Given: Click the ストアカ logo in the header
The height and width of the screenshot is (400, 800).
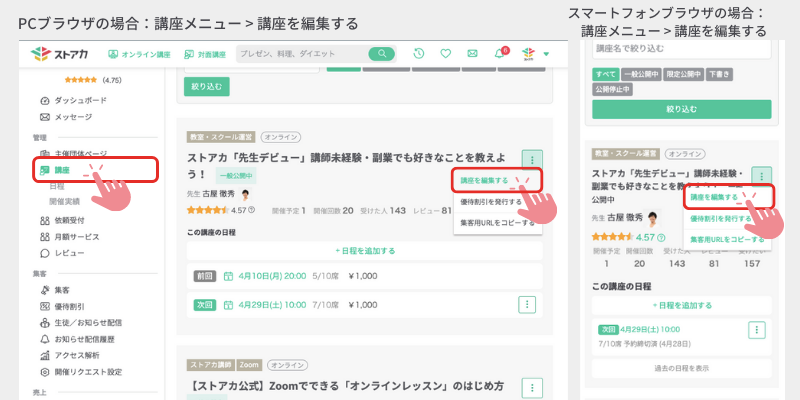Looking at the screenshot, I should (59, 54).
